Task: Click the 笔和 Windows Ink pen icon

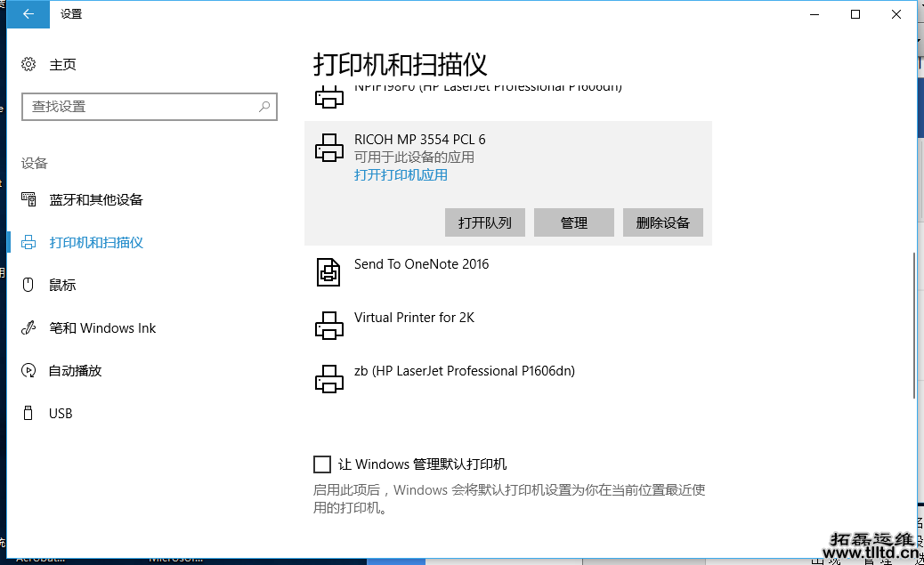Action: (x=28, y=328)
